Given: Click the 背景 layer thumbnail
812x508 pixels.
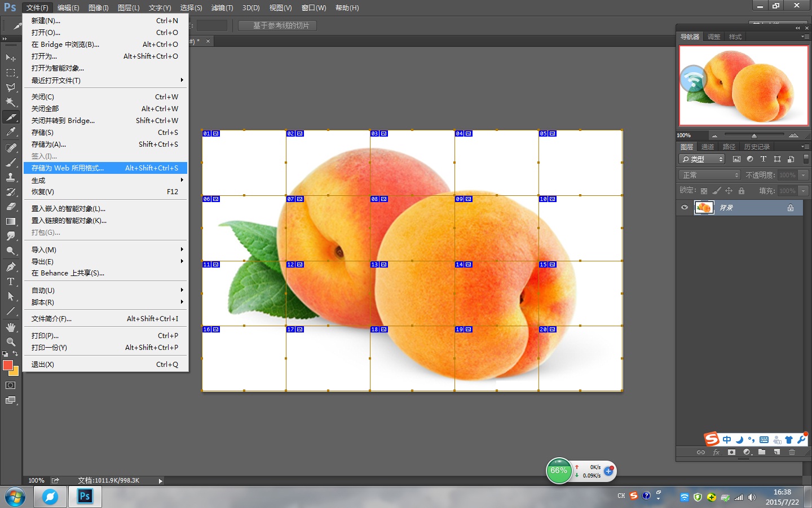Looking at the screenshot, I should pos(704,208).
